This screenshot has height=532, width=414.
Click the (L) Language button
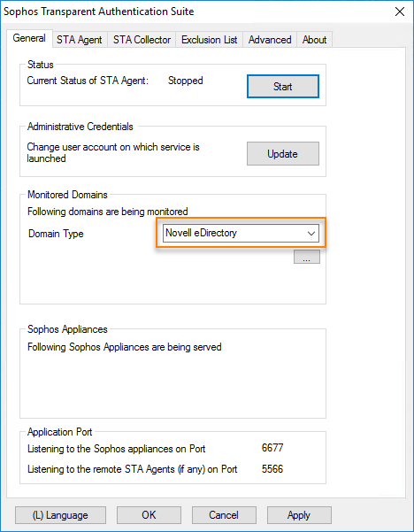click(60, 515)
